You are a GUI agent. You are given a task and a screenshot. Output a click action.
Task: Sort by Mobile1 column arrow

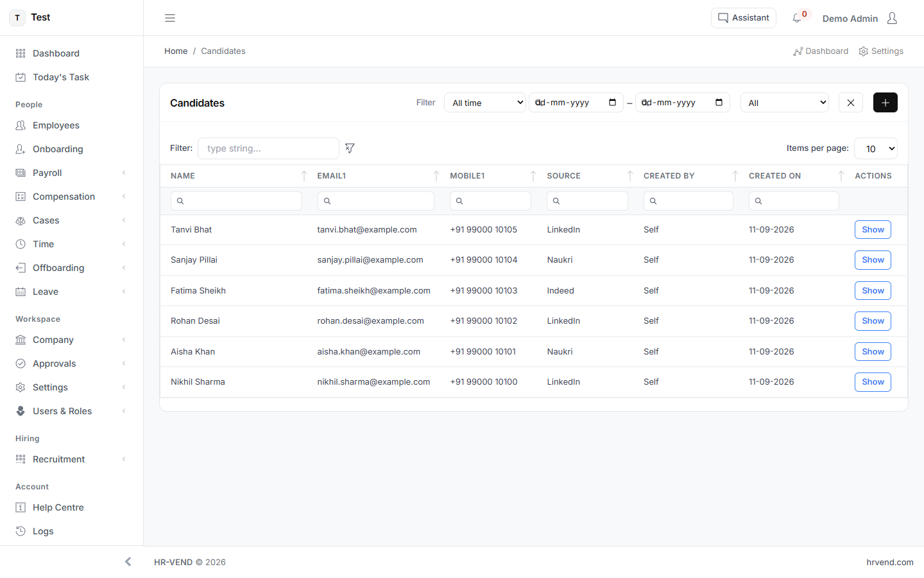(533, 175)
